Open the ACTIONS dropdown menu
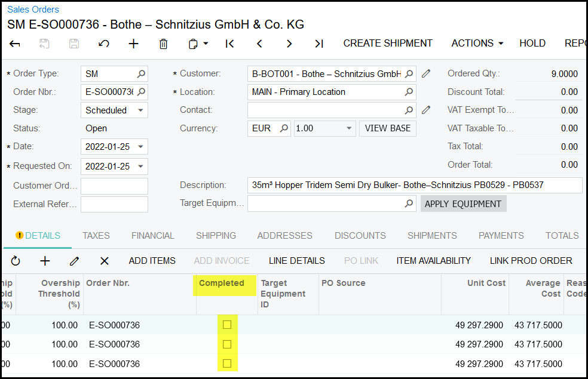The image size is (588, 379). pos(477,44)
